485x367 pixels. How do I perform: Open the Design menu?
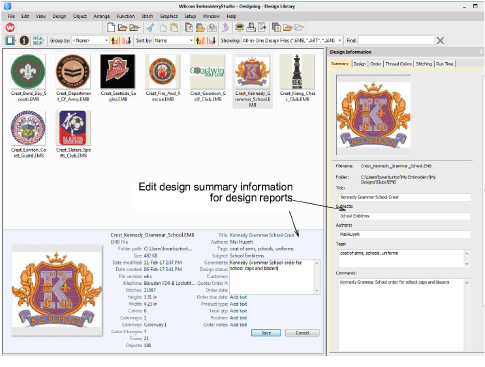click(59, 16)
